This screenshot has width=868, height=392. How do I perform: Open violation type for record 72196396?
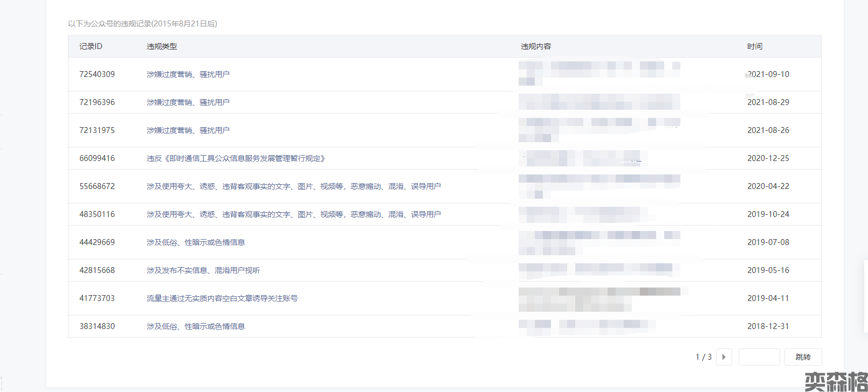[x=188, y=102]
